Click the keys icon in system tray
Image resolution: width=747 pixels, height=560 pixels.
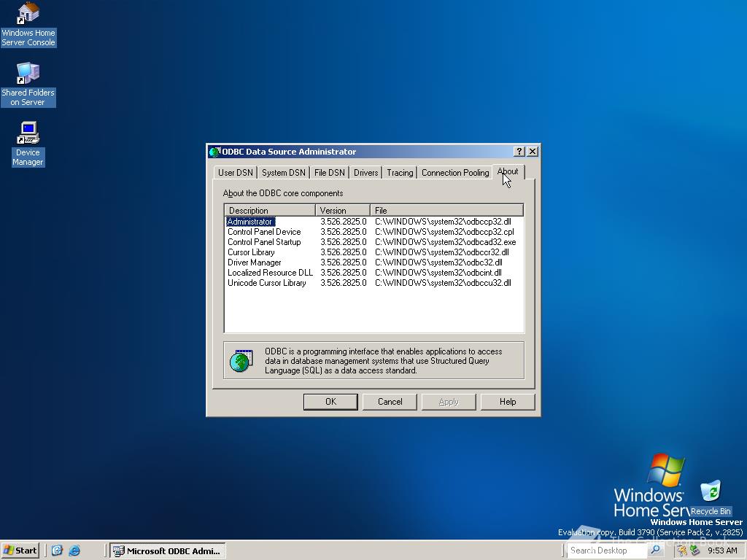(x=682, y=551)
